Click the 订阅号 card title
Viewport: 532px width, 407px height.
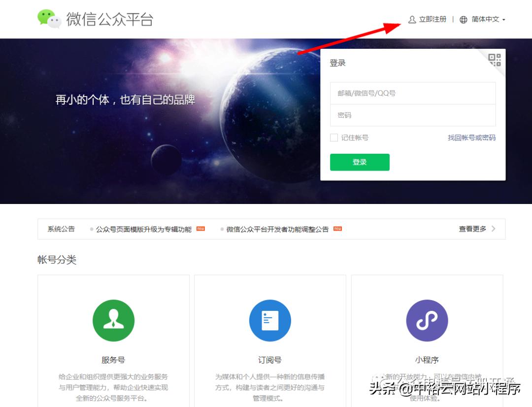270,360
